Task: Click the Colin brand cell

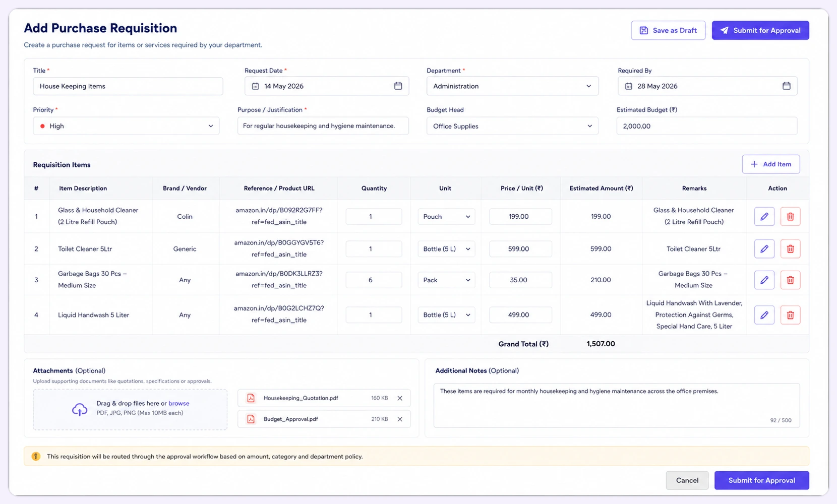Action: click(185, 217)
